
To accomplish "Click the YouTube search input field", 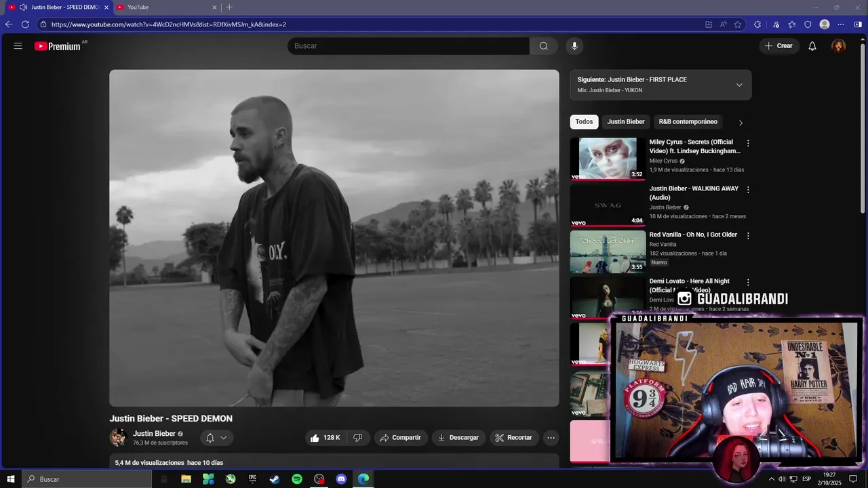I will point(408,46).
